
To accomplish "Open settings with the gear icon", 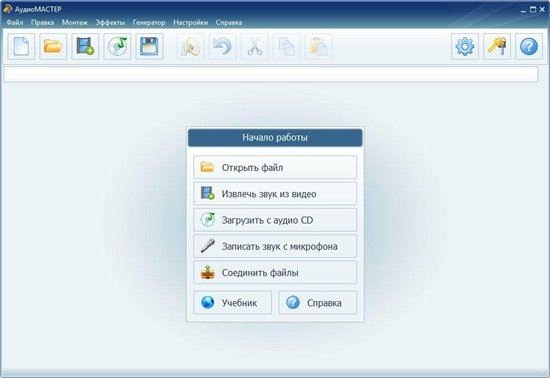I will tap(465, 47).
